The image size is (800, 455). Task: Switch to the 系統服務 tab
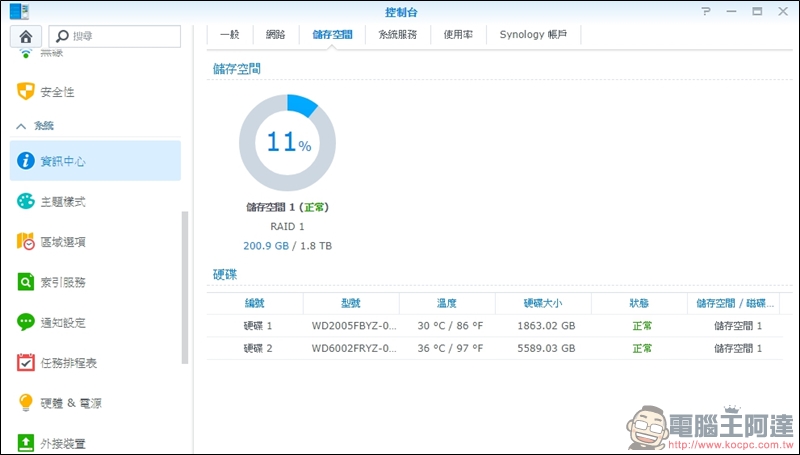[x=397, y=35]
